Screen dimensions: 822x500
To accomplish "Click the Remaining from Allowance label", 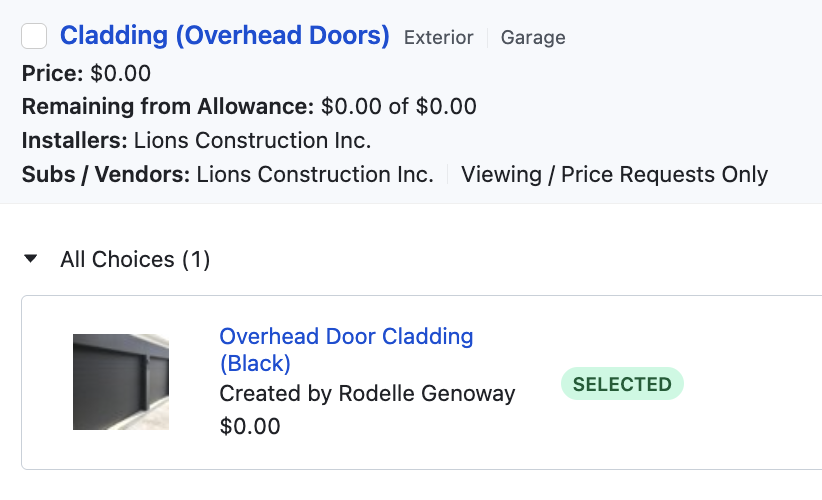I will click(168, 107).
